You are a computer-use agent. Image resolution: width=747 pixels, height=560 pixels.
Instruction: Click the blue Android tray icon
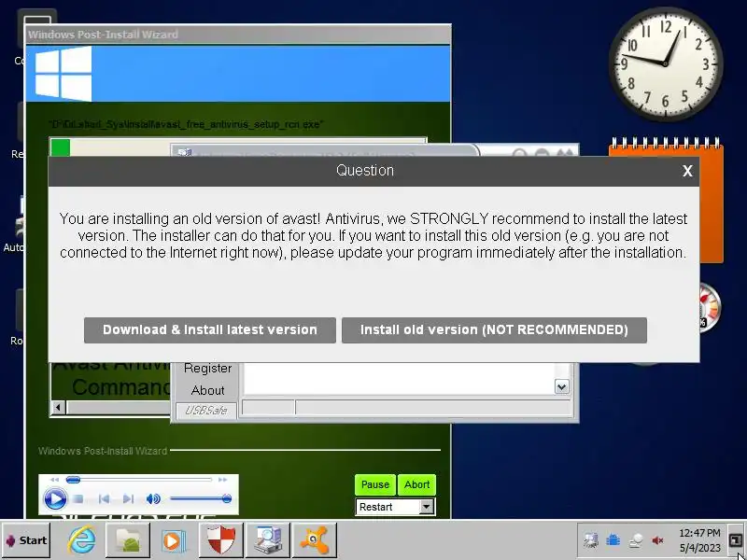coord(613,540)
